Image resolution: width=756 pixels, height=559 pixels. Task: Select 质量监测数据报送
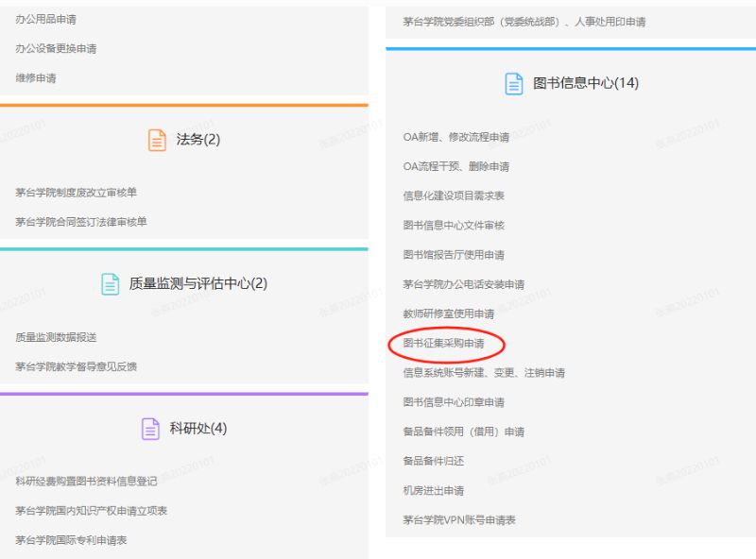pos(56,337)
